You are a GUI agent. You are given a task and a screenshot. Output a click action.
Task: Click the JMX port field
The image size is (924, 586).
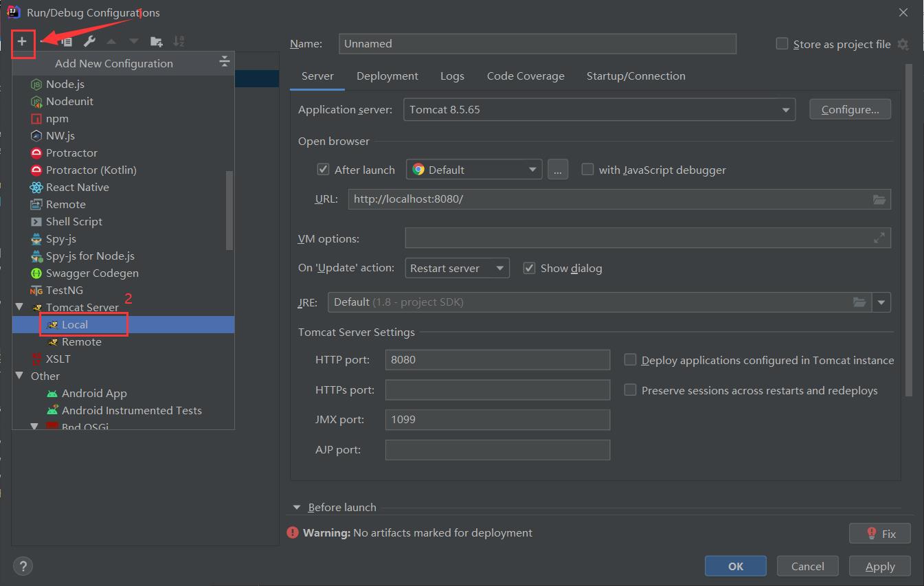497,419
